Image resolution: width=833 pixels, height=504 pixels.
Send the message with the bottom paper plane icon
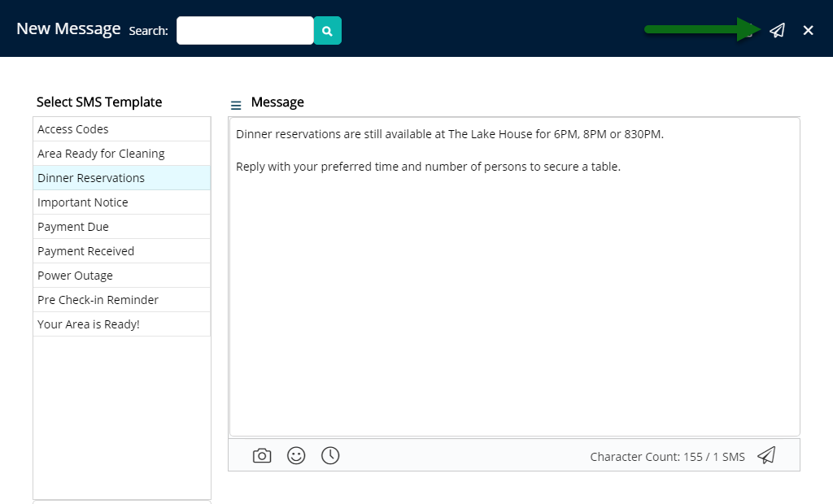pos(765,455)
